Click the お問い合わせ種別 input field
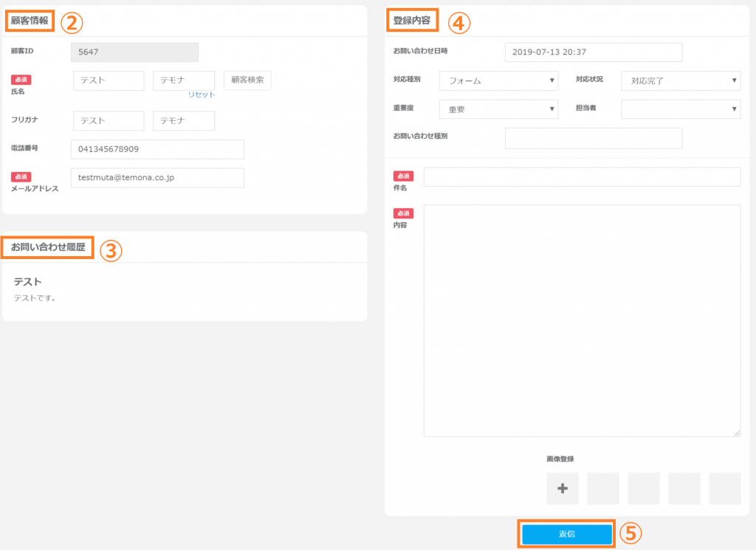This screenshot has height=550, width=756. (x=593, y=138)
